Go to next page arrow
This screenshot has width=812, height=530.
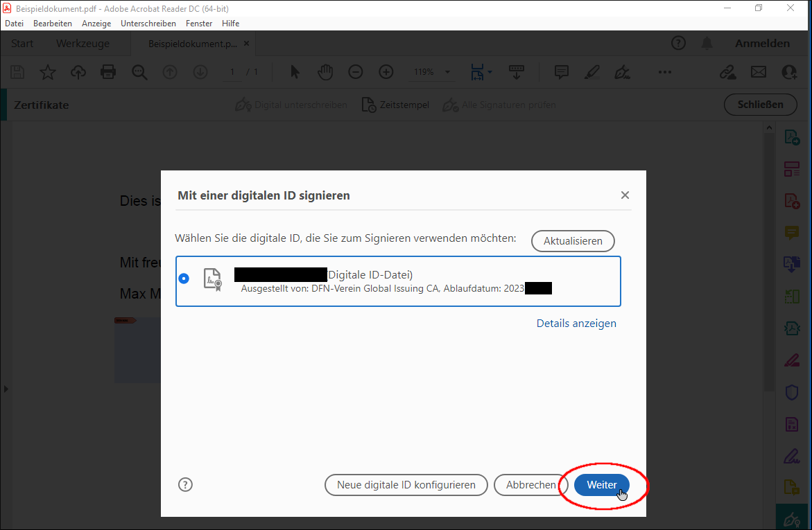click(x=200, y=72)
